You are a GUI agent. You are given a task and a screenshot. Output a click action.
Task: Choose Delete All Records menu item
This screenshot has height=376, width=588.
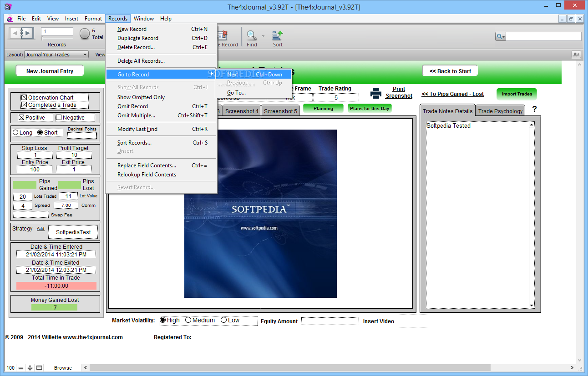click(x=161, y=61)
